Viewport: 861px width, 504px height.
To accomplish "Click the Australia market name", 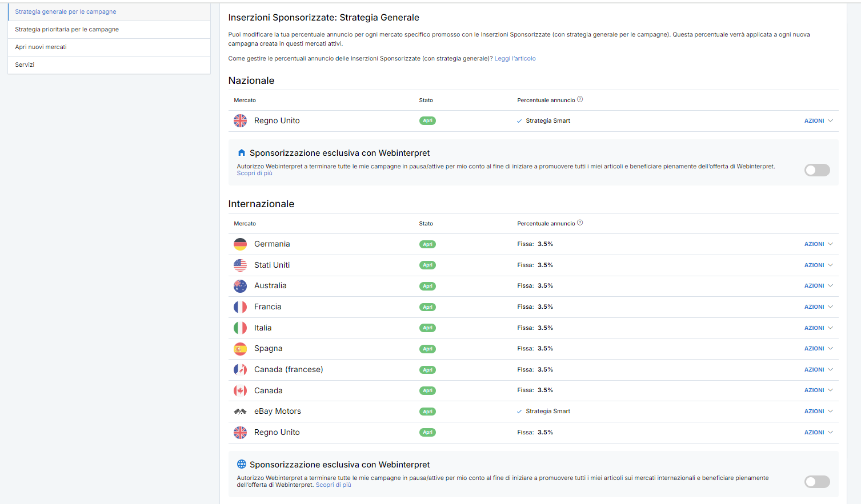I will 270,286.
